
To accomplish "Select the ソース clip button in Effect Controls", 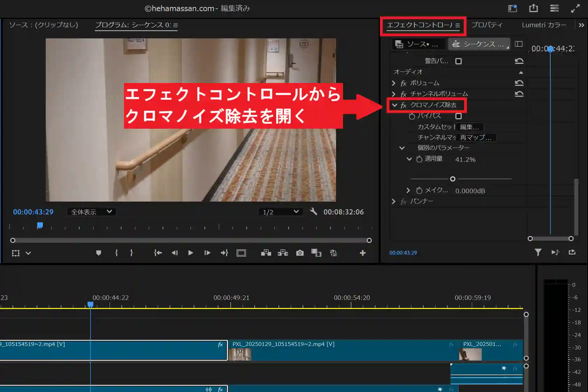I will click(x=418, y=44).
